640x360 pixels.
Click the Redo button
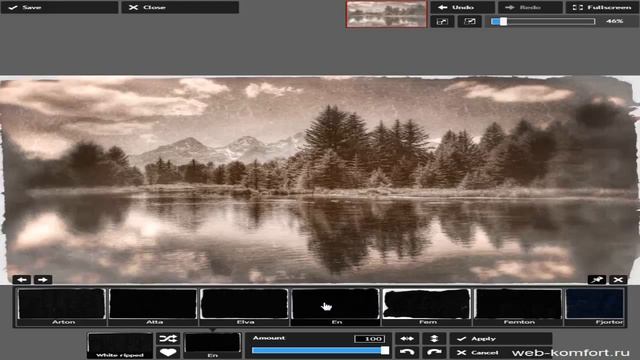click(x=530, y=7)
